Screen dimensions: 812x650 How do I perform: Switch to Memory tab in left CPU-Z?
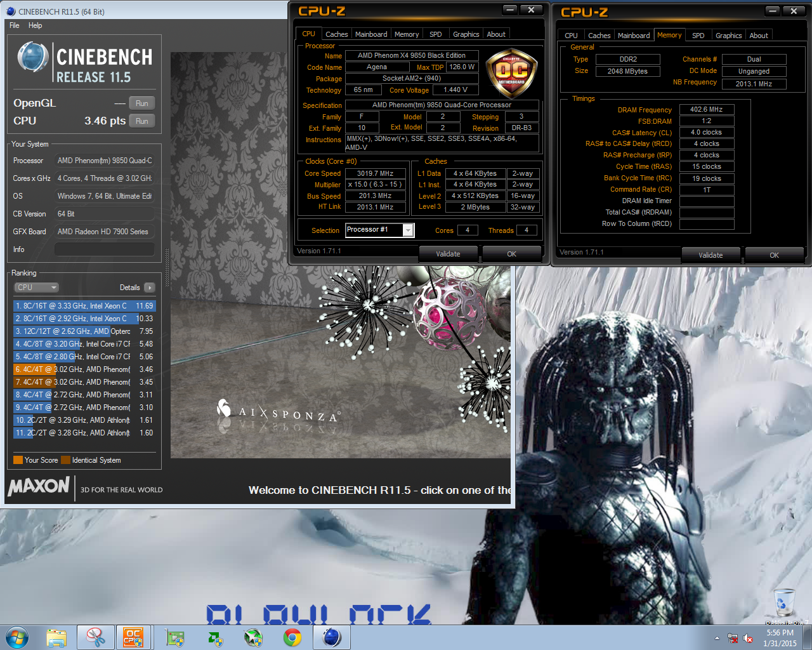click(407, 34)
